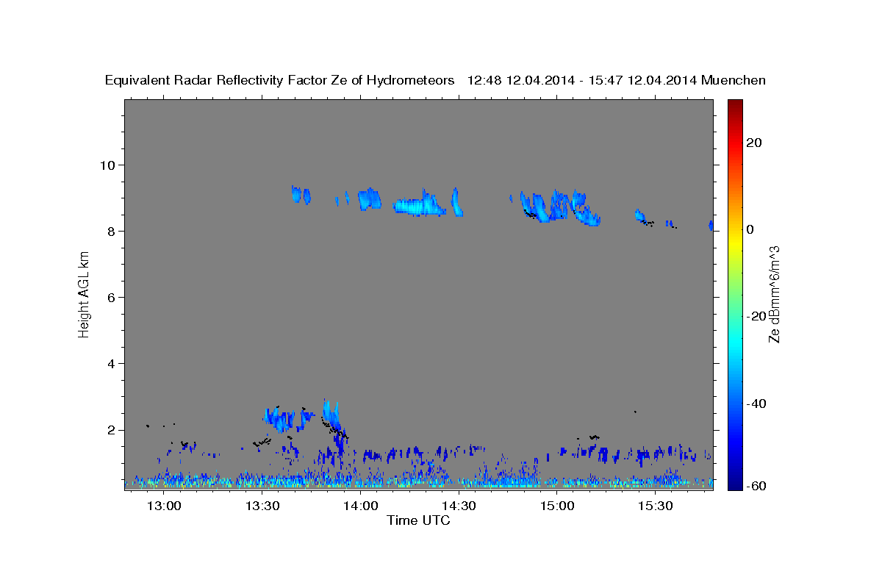Image resolution: width=882 pixels, height=588 pixels.
Task: Click the '15:00' time tick label
Action: 558,506
